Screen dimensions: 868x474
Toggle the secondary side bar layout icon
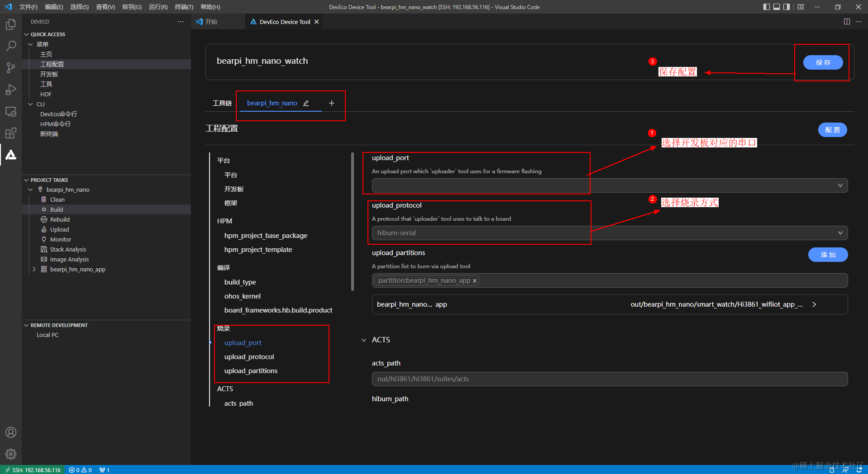pos(787,7)
